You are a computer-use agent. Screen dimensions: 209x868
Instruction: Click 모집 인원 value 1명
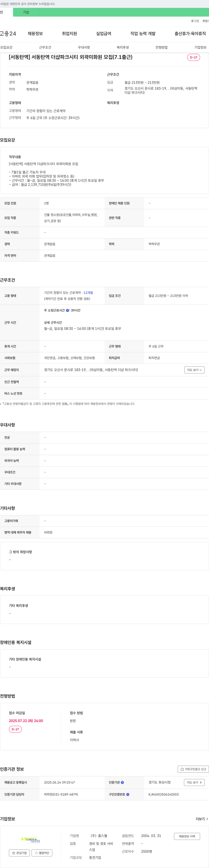pos(46,203)
